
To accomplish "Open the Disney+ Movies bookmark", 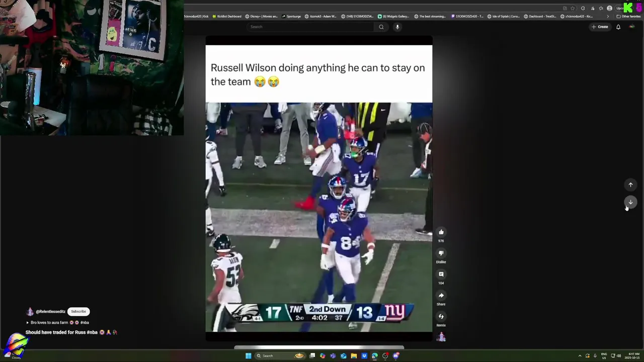I will [x=261, y=16].
